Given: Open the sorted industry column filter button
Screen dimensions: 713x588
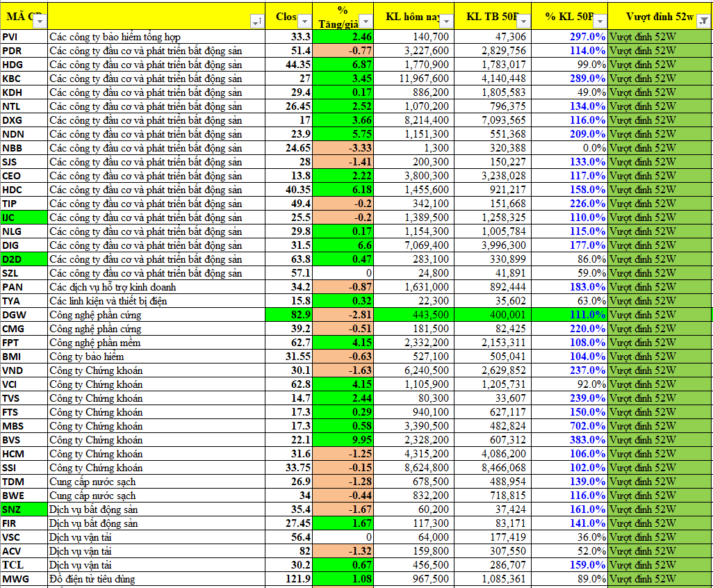Looking at the screenshot, I should point(256,22).
